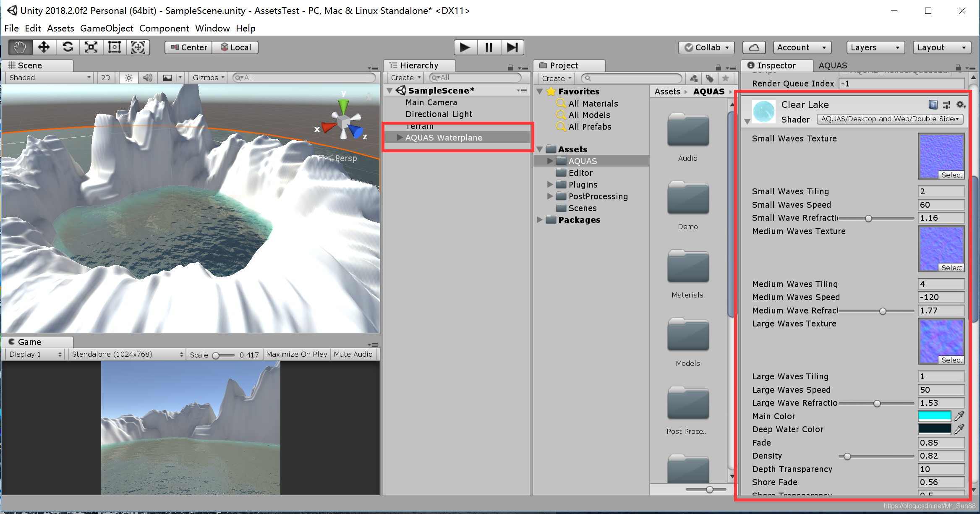Click Project Create button
Screen dimensions: 980x514
(556, 78)
